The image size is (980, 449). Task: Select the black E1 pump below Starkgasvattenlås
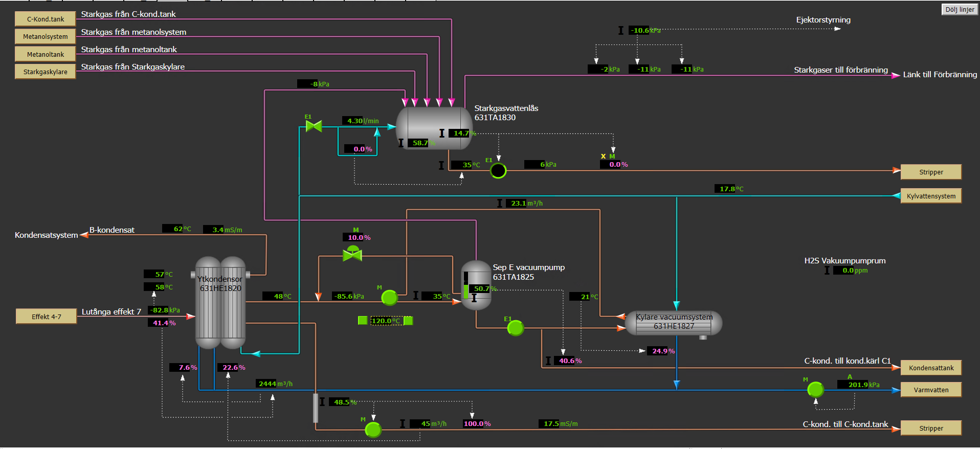coord(498,171)
